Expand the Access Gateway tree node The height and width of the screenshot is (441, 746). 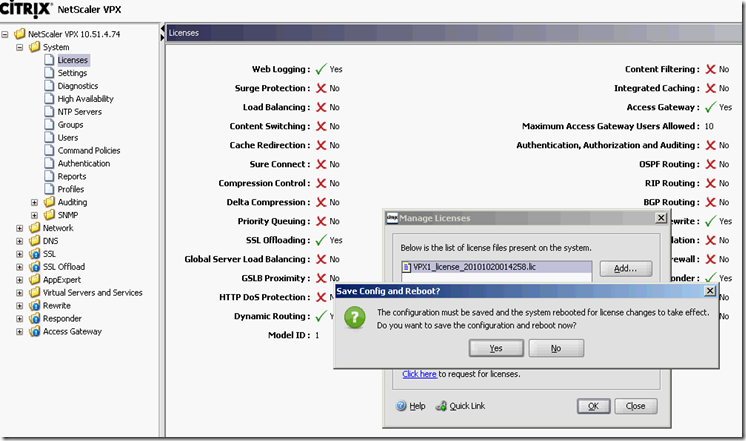click(20, 332)
